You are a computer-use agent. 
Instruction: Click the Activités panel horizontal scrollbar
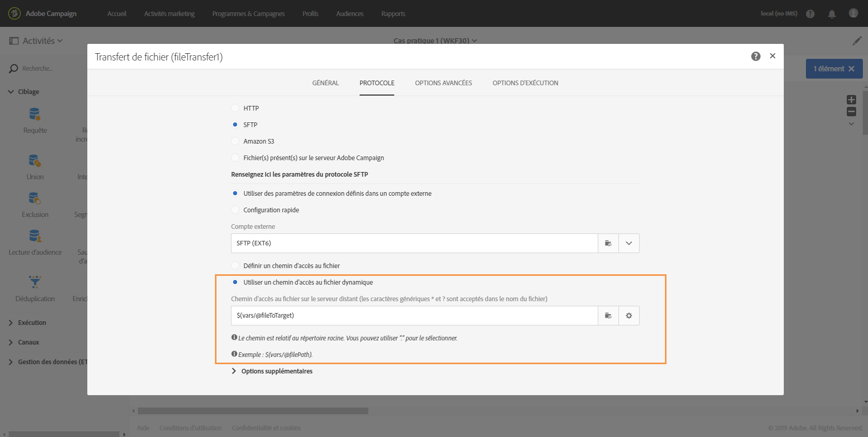tap(64, 434)
